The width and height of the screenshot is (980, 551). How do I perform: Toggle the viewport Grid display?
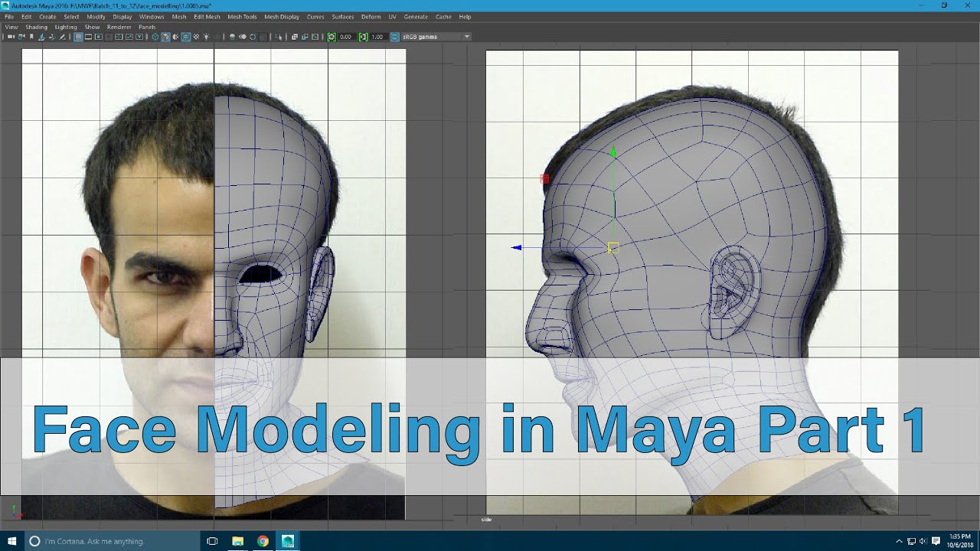pos(78,37)
